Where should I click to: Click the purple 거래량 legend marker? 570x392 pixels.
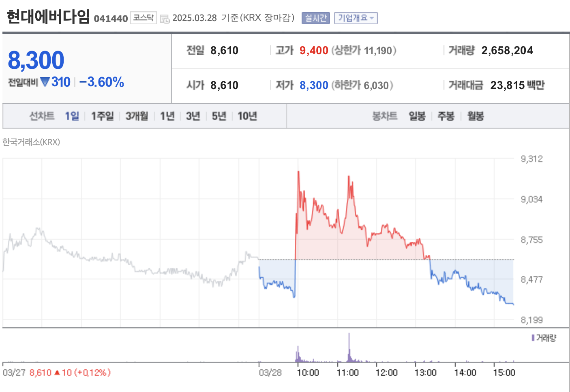coord(533,338)
